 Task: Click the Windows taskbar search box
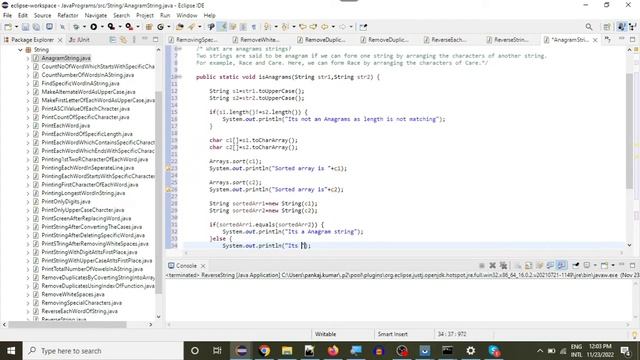click(x=104, y=351)
